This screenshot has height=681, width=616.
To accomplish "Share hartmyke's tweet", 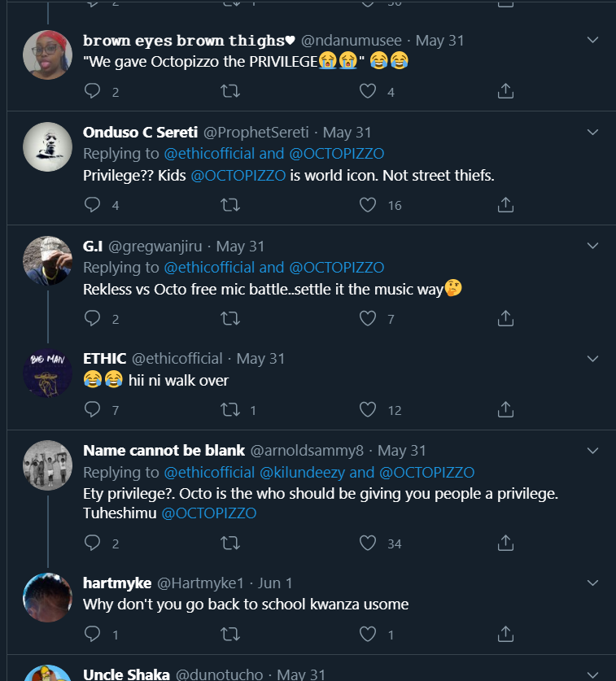I will pos(505,634).
